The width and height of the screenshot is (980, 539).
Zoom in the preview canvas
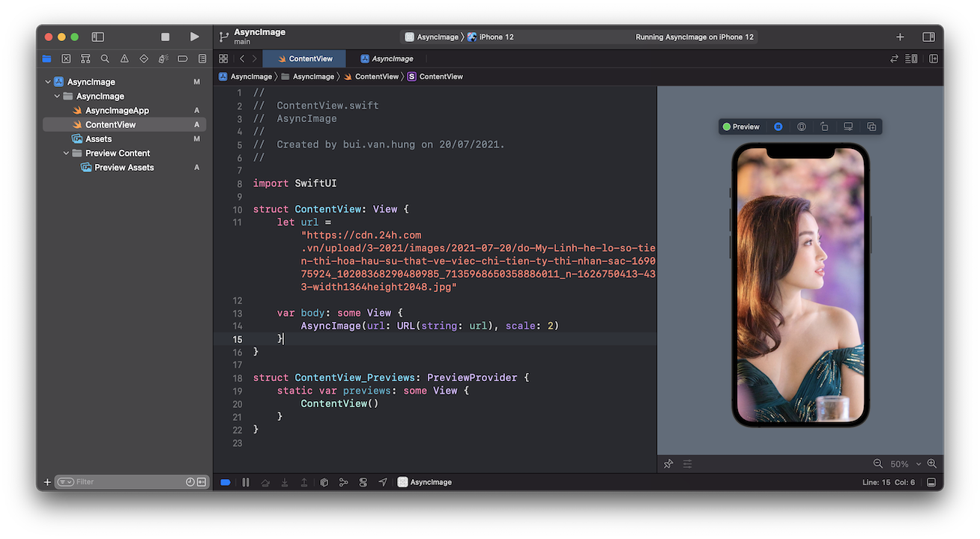click(932, 464)
